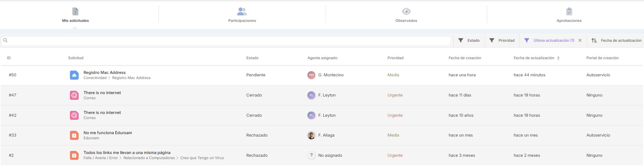This screenshot has height=167, width=644.
Task: Click the Observados eye icon
Action: point(406,12)
